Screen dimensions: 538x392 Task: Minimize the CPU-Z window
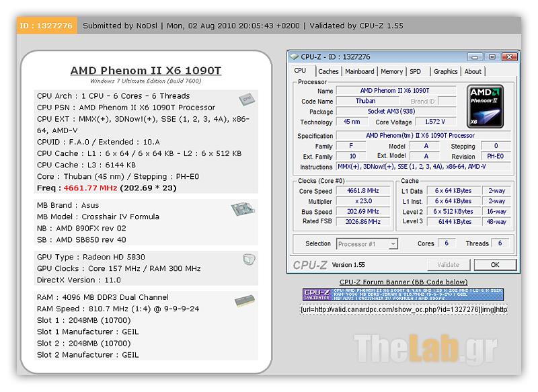(475, 56)
